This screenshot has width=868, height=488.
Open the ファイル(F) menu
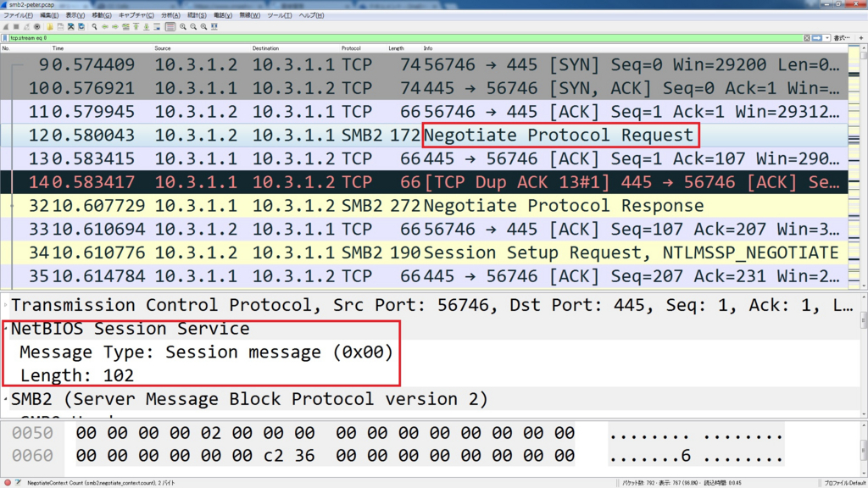18,15
